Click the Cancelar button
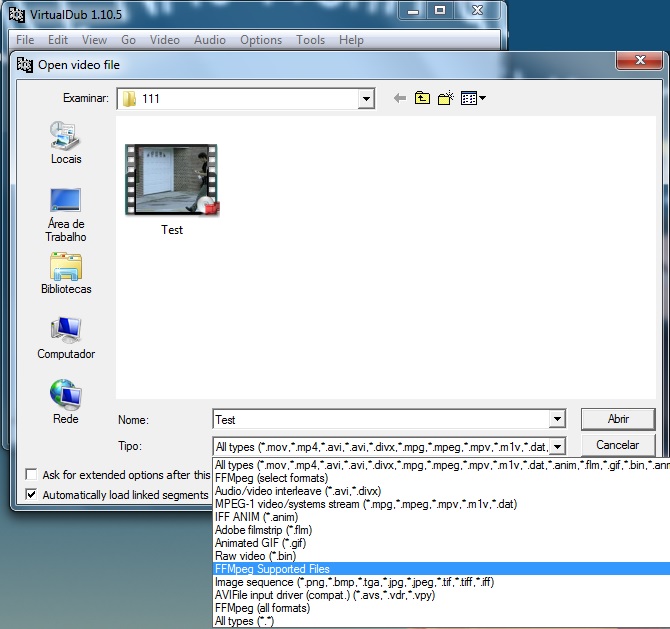 pyautogui.click(x=618, y=445)
